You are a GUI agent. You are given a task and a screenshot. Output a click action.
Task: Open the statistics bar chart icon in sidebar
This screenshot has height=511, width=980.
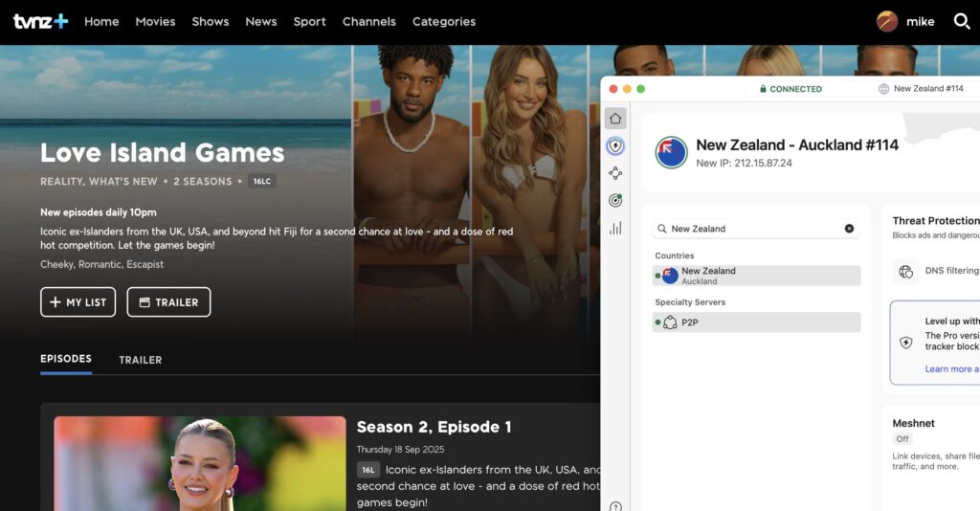[615, 228]
